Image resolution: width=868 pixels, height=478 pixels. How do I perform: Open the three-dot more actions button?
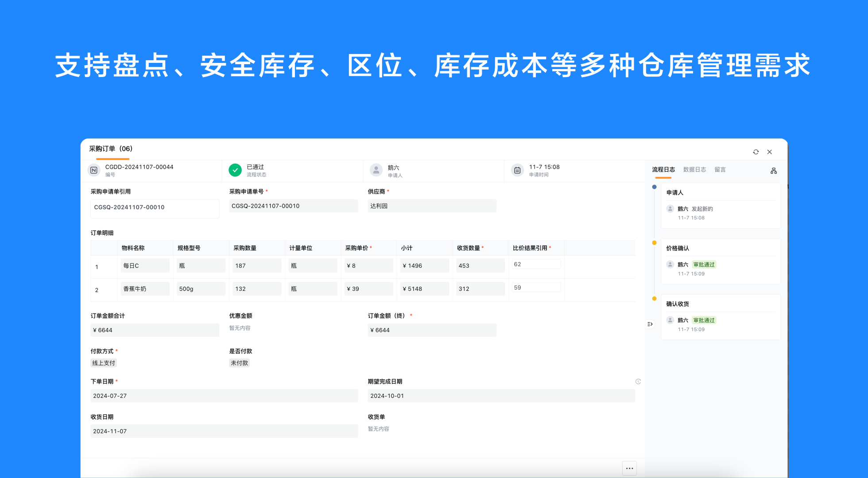[629, 468]
